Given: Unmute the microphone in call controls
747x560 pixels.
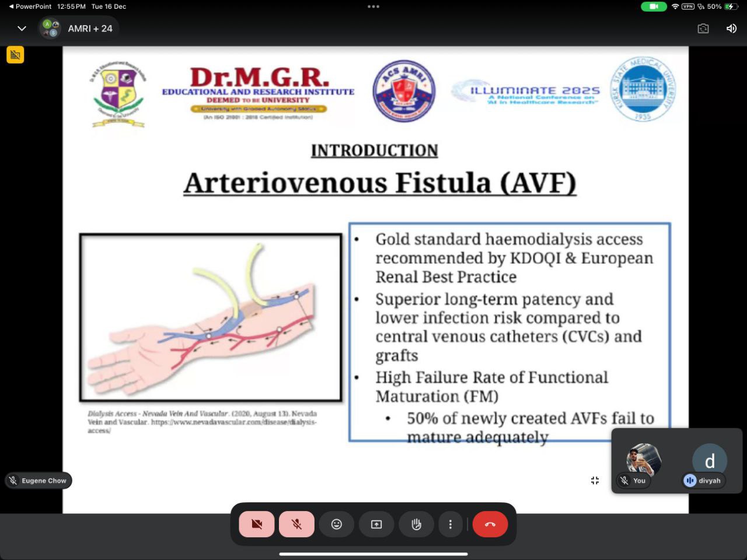Looking at the screenshot, I should click(x=296, y=524).
